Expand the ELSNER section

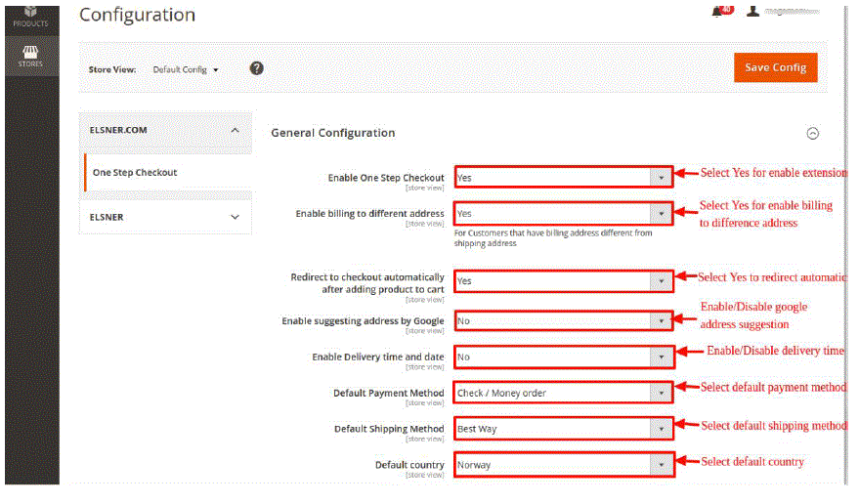click(165, 217)
